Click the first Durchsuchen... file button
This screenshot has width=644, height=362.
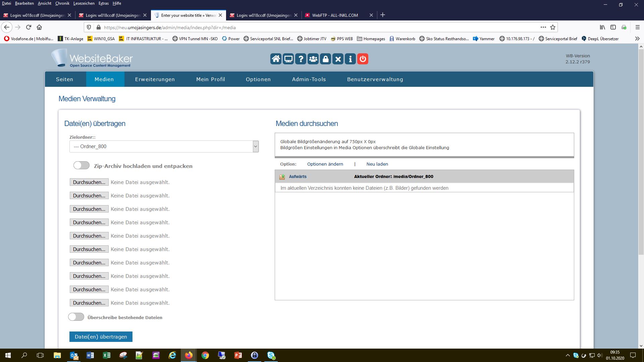89,182
